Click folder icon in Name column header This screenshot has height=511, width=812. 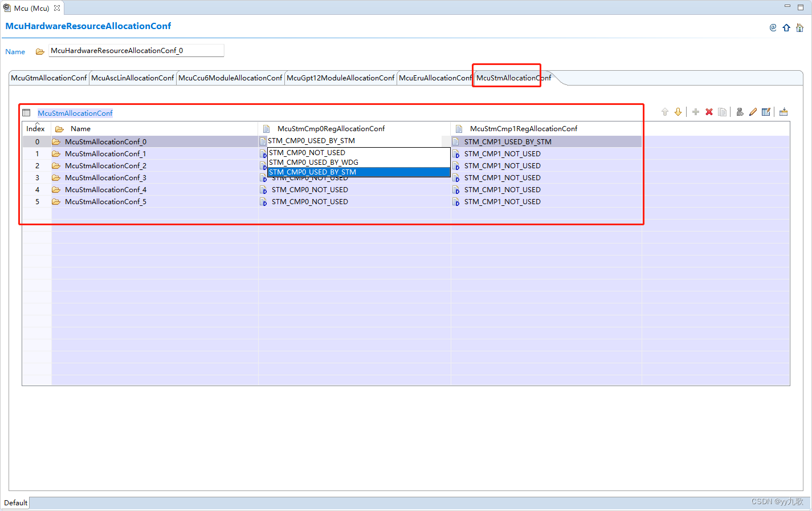tap(59, 129)
